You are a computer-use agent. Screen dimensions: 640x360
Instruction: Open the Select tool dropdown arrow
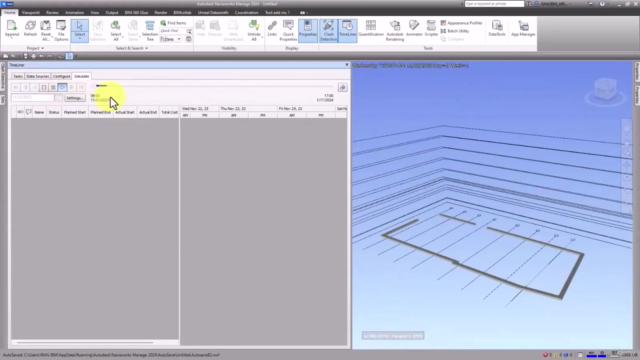pyautogui.click(x=80, y=39)
